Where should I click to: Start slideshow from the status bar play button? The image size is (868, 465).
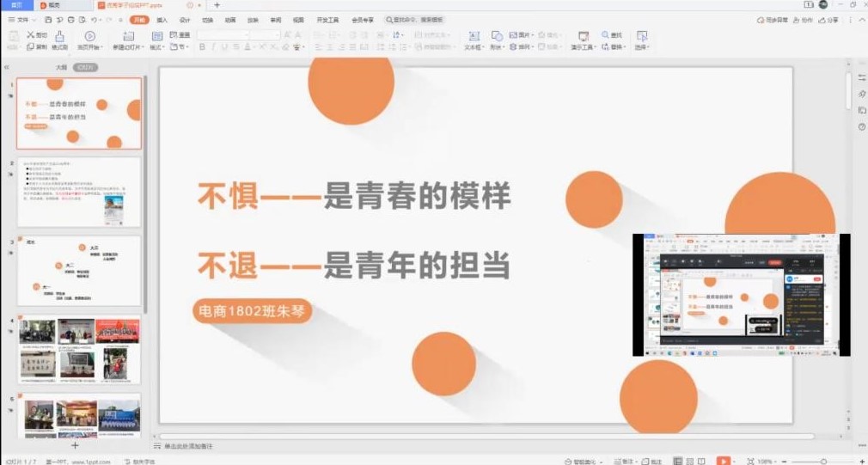(723, 461)
